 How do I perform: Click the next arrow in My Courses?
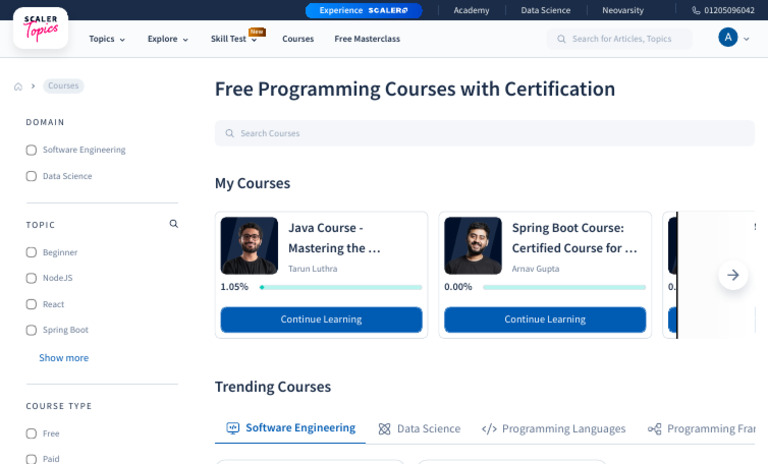click(x=733, y=275)
